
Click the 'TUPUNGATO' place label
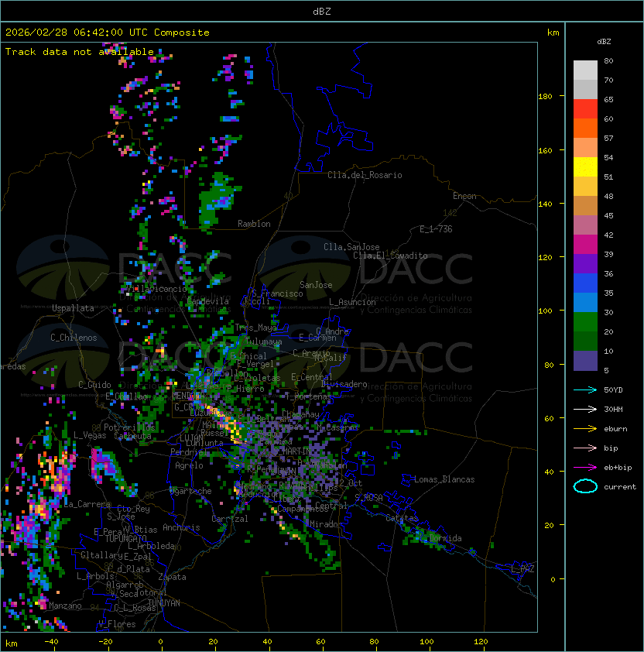[125, 538]
